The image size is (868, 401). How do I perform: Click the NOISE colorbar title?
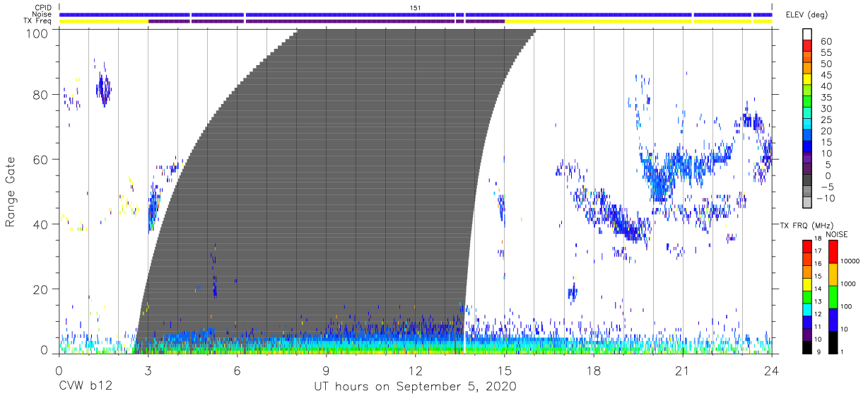836,234
